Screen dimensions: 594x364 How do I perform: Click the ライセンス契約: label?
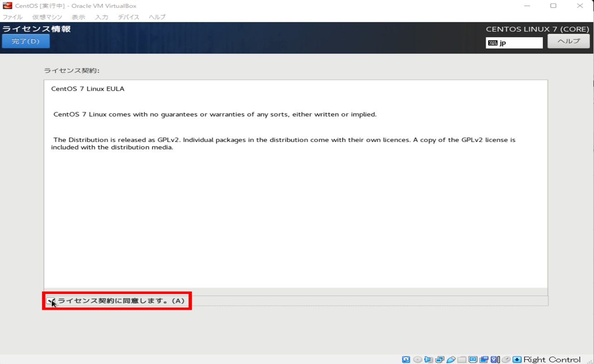coord(72,70)
